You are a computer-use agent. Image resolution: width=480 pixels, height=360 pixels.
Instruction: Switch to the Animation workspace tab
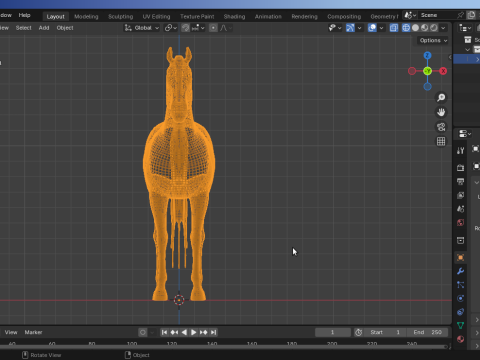(268, 16)
